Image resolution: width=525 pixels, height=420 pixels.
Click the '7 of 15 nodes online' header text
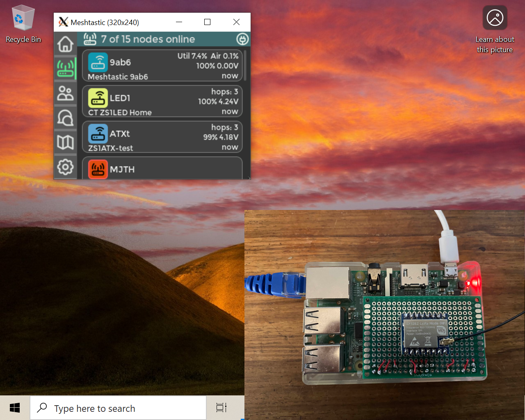click(148, 39)
